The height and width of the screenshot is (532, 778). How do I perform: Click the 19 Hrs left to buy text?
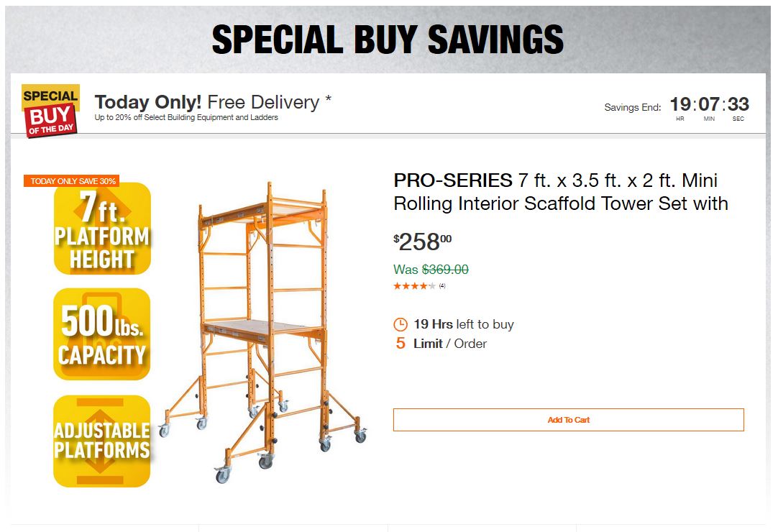[464, 324]
